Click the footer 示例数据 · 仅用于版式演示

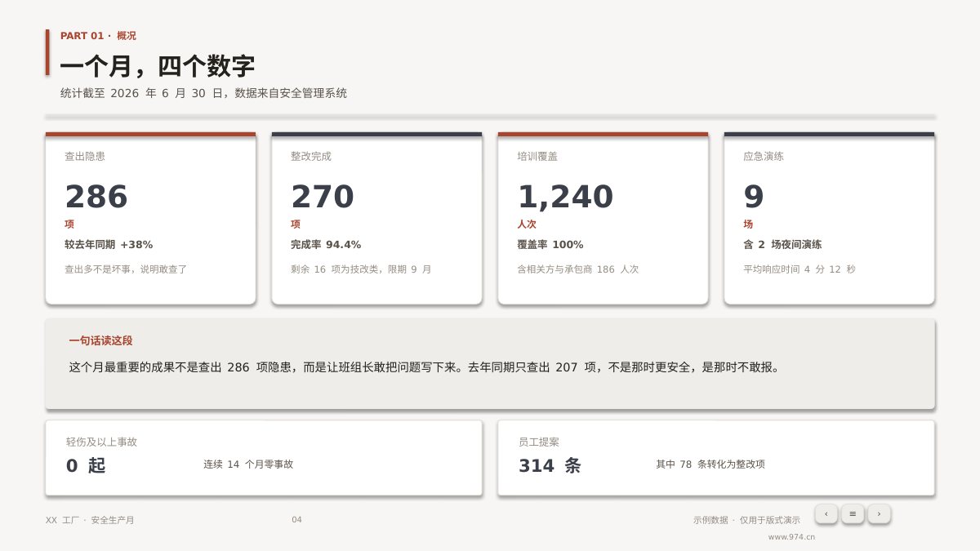746,520
